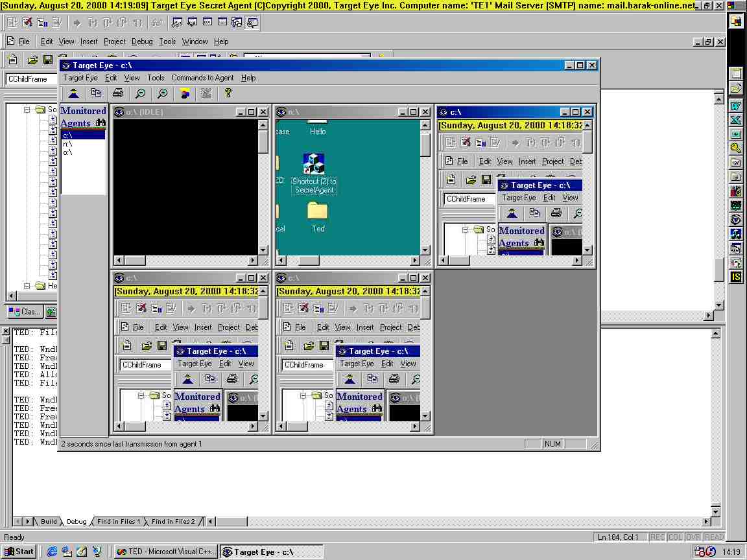747x560 pixels.
Task: Click Target Eye - c:\ taskbar button
Action: (270, 552)
